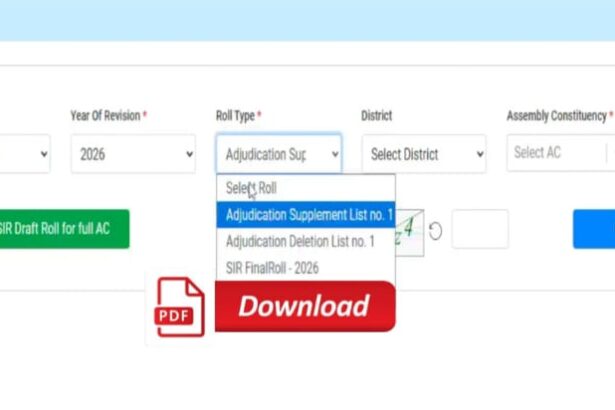Expand the Select District dropdown
This screenshot has width=615, height=410.
click(423, 154)
